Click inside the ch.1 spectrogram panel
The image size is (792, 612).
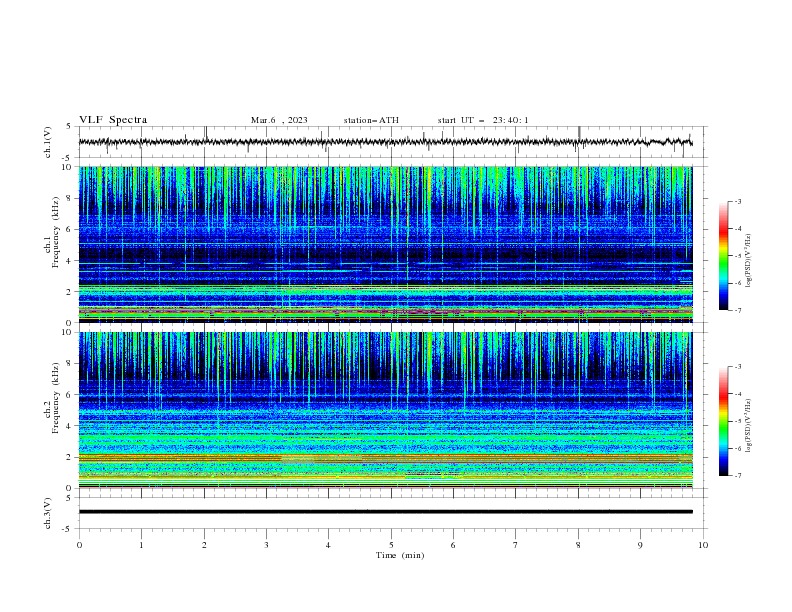point(385,244)
